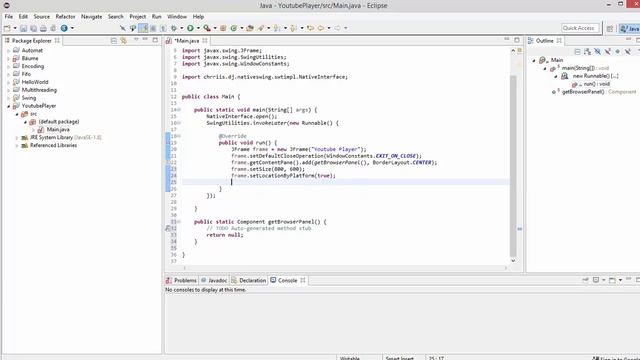The height and width of the screenshot is (360, 640).
Task: Open Run button dropdown arrow
Action: pos(198,28)
